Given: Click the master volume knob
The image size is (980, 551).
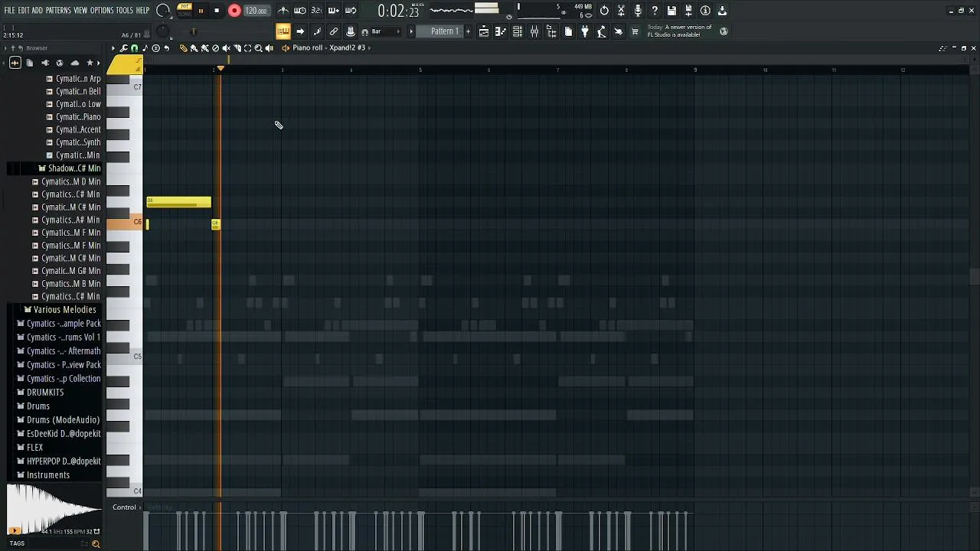Looking at the screenshot, I should click(x=163, y=11).
